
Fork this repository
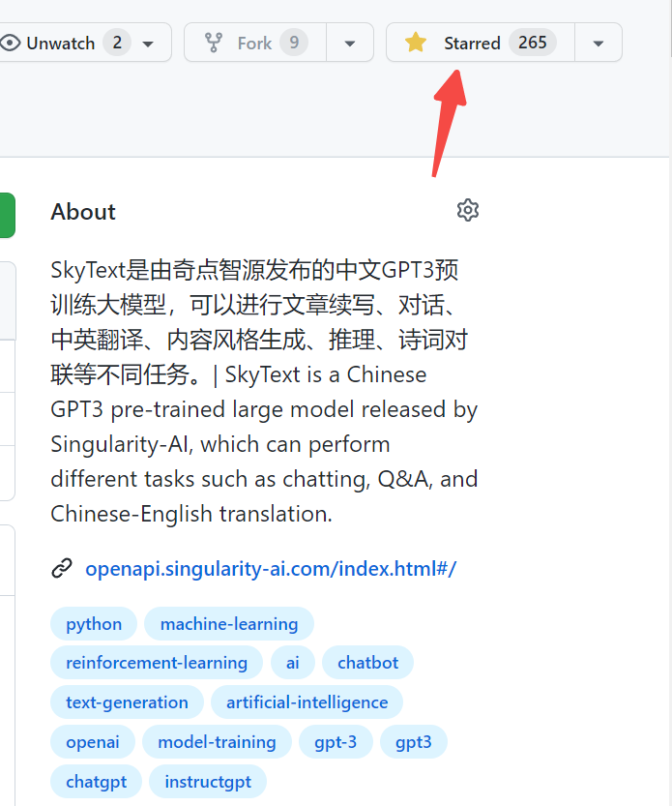[x=254, y=43]
